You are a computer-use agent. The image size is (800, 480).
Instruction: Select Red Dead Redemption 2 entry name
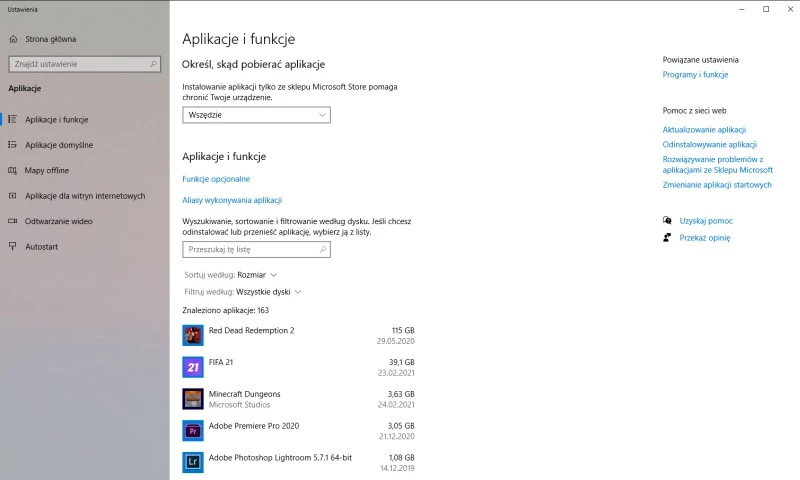[x=251, y=331]
